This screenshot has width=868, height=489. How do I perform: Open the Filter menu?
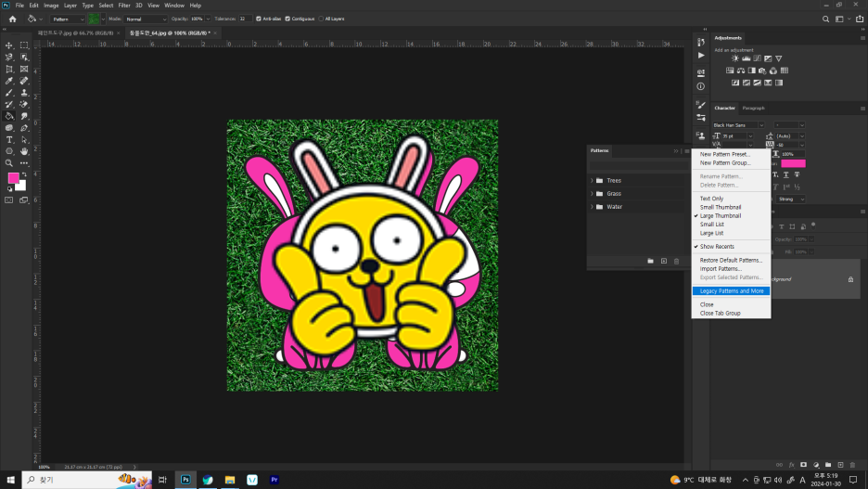point(124,6)
